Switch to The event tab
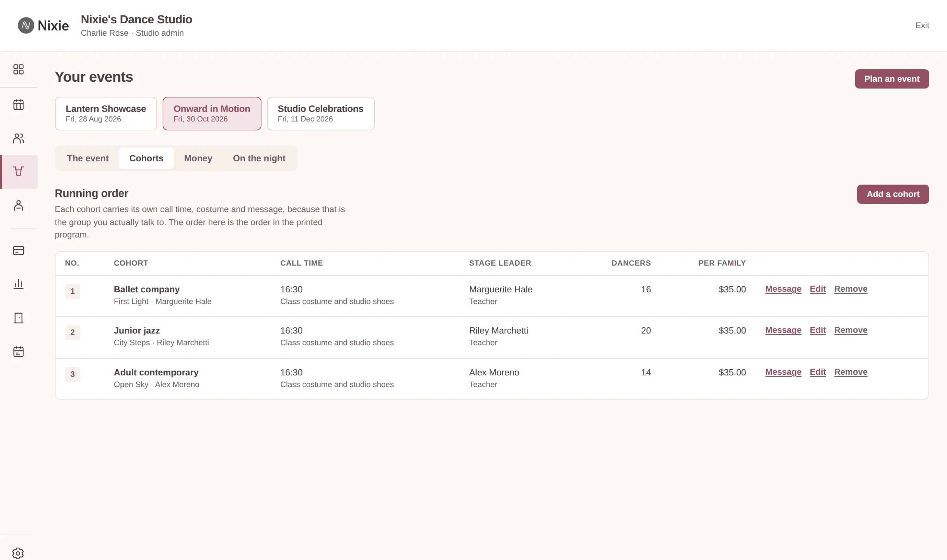947x560 pixels. pyautogui.click(x=87, y=158)
